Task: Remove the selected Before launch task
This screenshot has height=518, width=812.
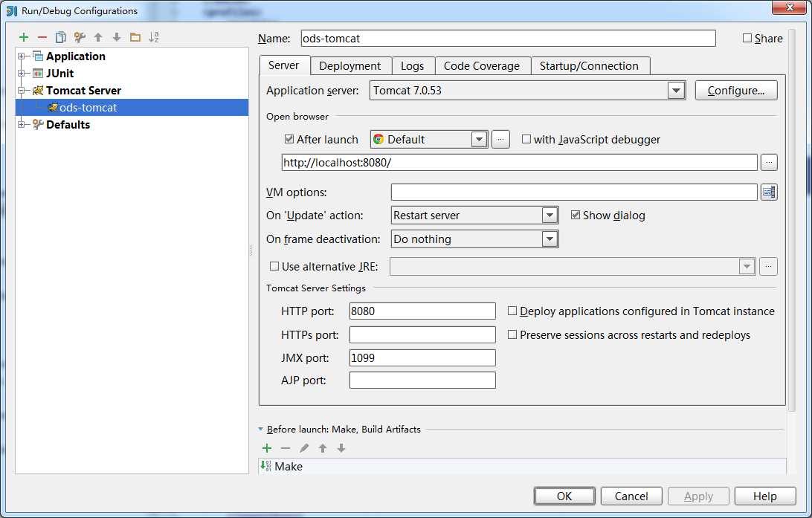Action: [286, 448]
